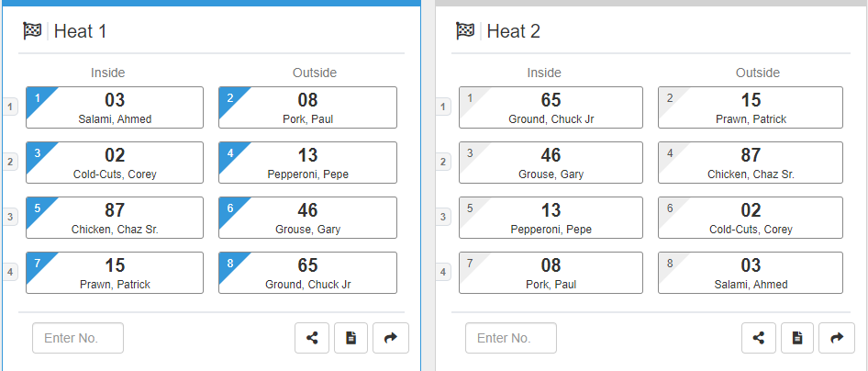
Task: Focus the Enter No. field in Heat 2
Action: (x=511, y=338)
